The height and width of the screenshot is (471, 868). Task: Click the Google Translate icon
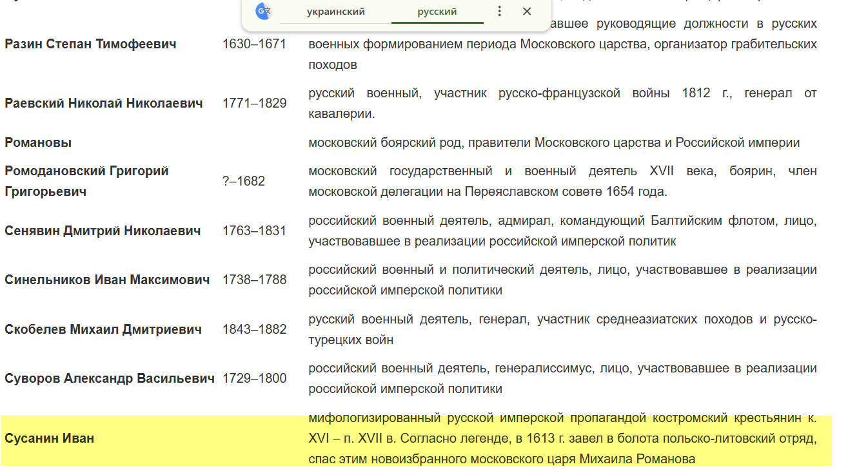(263, 11)
